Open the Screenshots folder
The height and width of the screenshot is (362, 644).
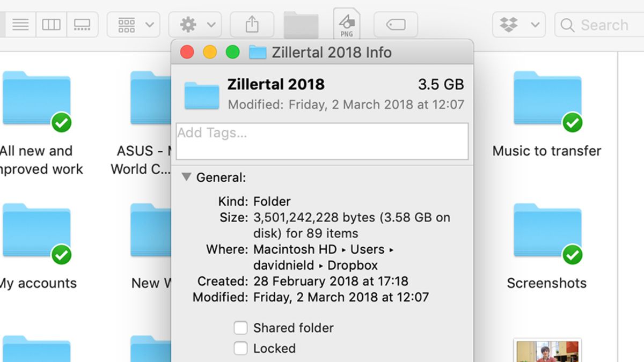click(x=547, y=231)
